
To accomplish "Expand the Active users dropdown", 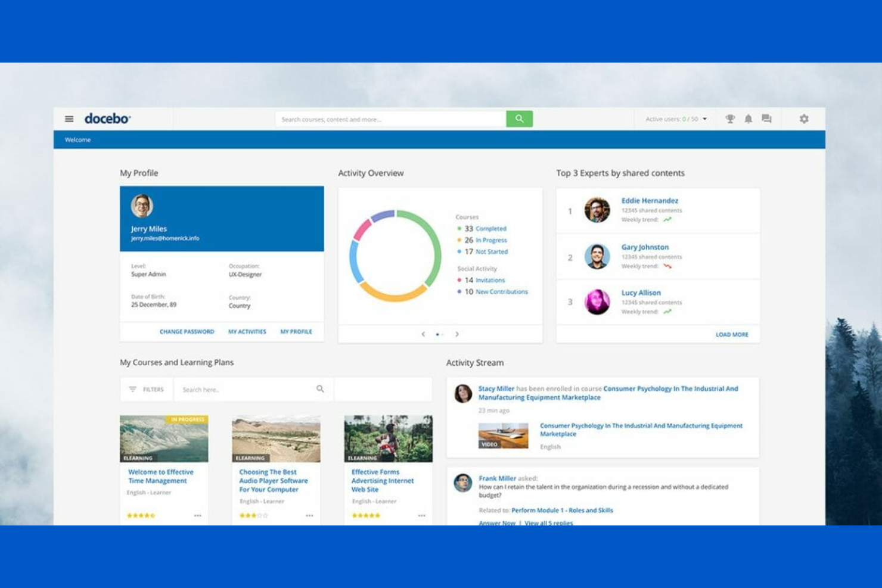I will (705, 119).
